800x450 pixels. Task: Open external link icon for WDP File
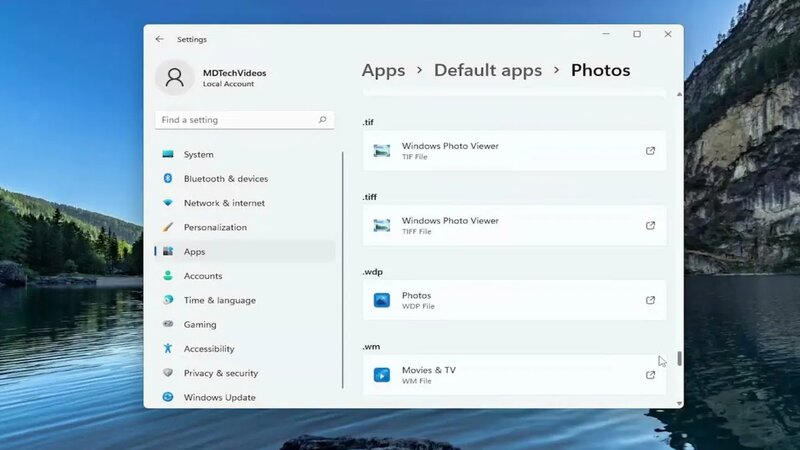pyautogui.click(x=650, y=300)
